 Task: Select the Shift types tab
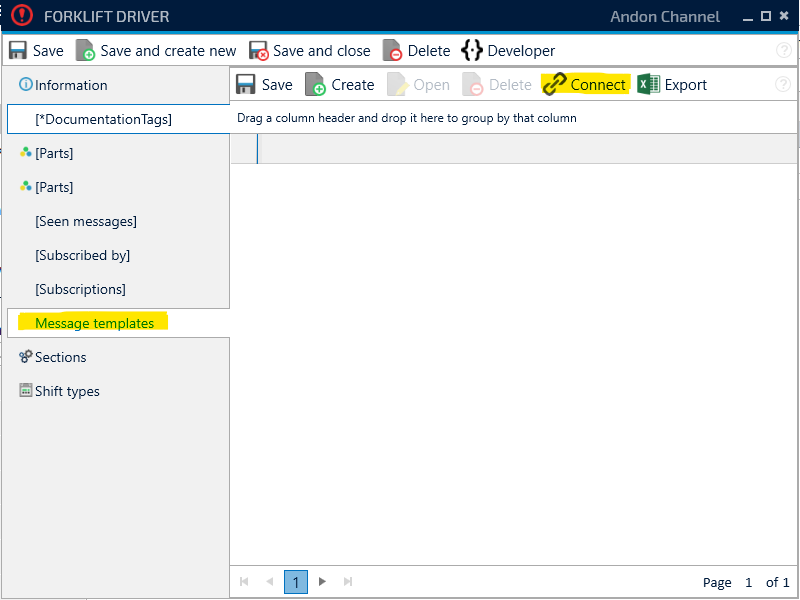click(x=67, y=391)
